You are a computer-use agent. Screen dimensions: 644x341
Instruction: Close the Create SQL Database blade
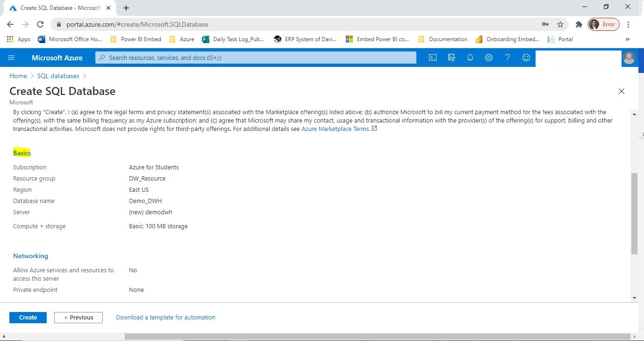[622, 91]
